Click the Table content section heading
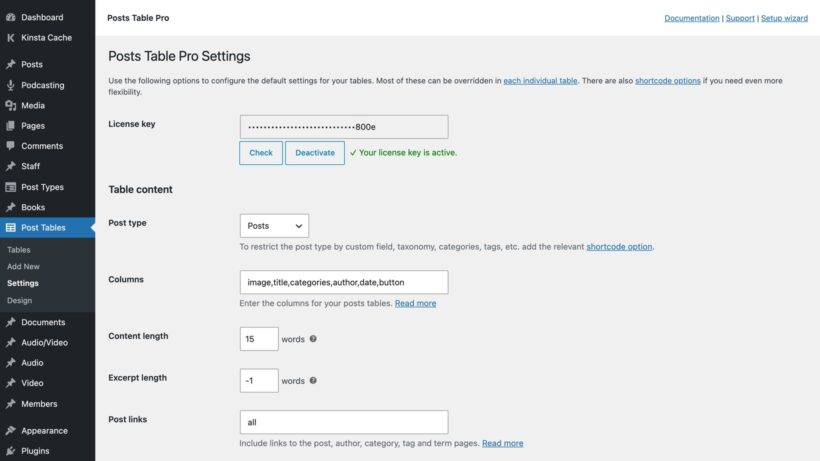 [x=141, y=190]
